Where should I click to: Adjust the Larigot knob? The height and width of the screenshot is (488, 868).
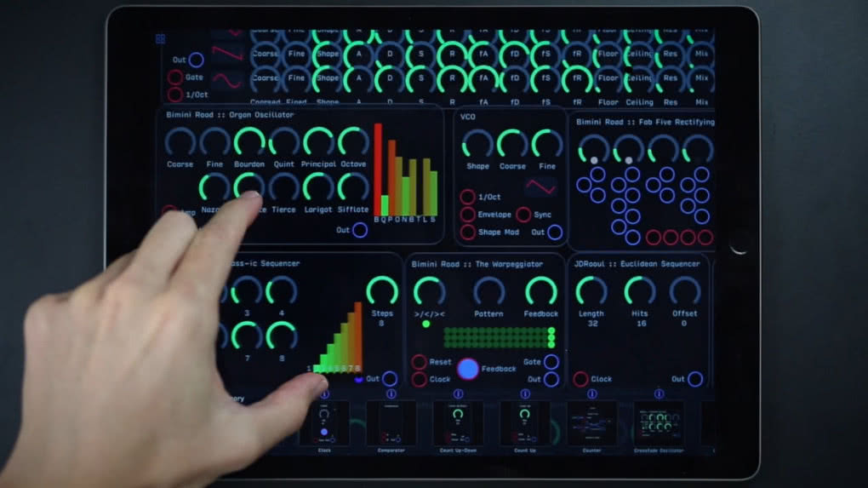click(x=318, y=188)
